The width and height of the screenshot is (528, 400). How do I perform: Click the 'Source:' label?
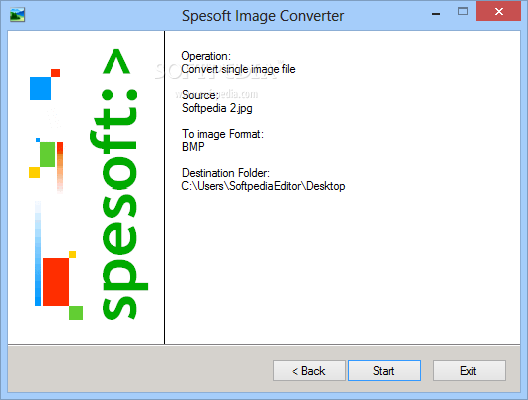[x=200, y=95]
